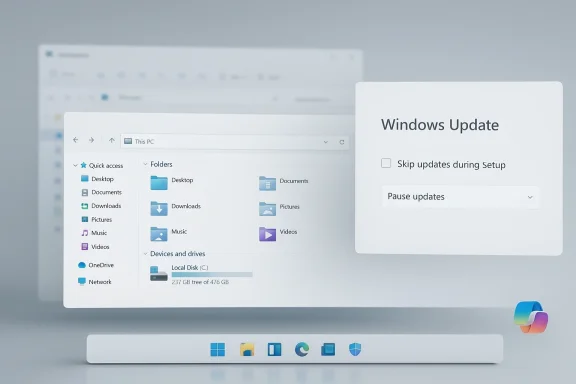Click Local Disk storage usage bar
The image size is (576, 384).
coord(212,274)
